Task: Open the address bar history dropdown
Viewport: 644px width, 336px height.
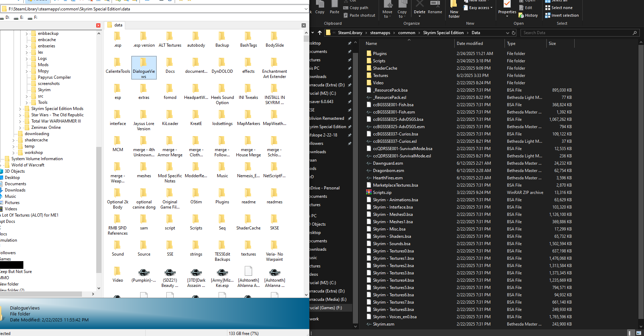Action: [507, 33]
